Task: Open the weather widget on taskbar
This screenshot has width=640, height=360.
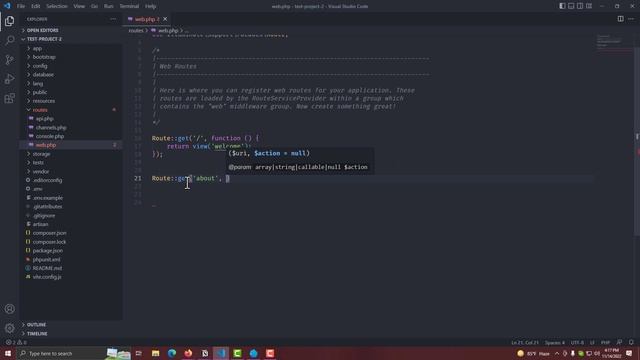Action: coord(533,353)
